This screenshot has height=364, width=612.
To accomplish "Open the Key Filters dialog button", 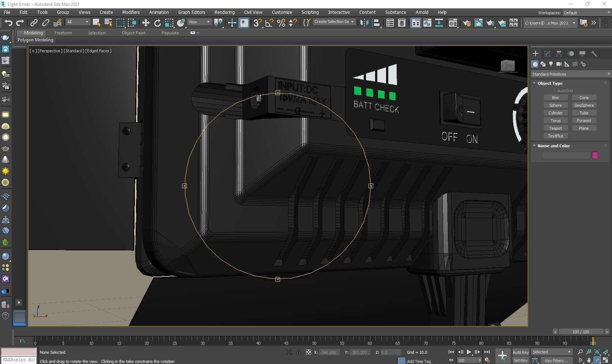I will point(556,360).
